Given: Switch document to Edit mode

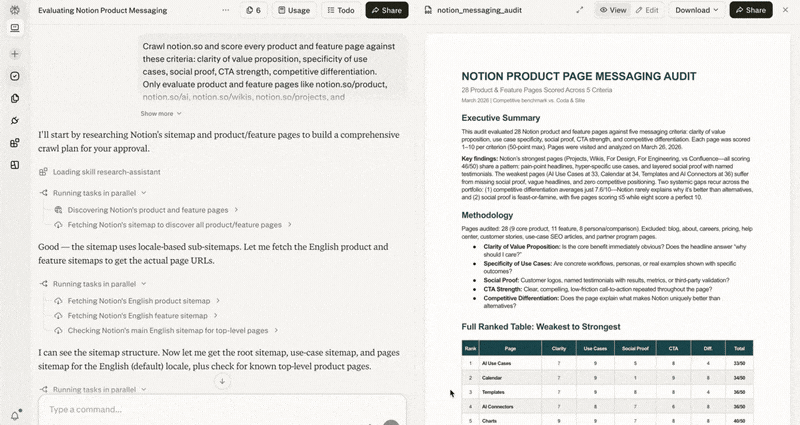Looking at the screenshot, I should coord(647,10).
